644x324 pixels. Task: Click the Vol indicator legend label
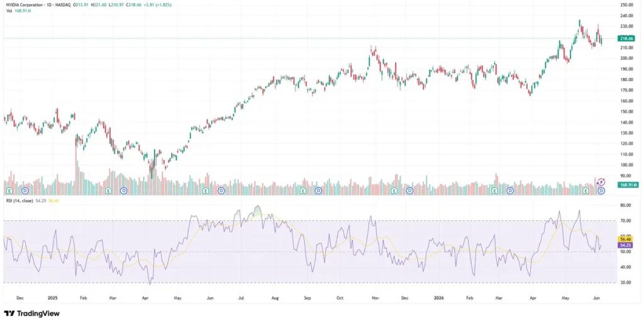pos(9,11)
